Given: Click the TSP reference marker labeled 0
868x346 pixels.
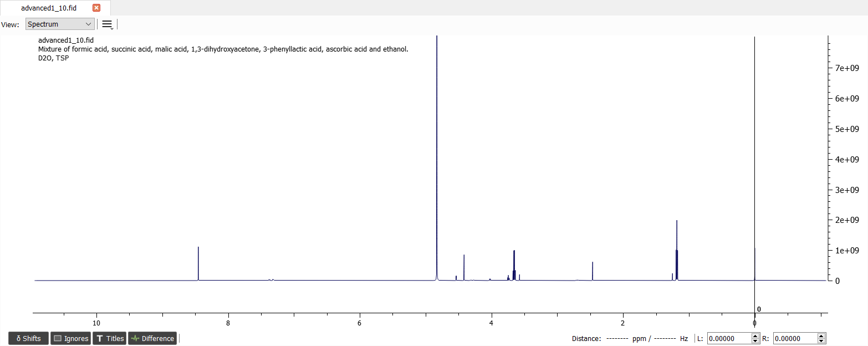Looking at the screenshot, I should click(x=759, y=309).
